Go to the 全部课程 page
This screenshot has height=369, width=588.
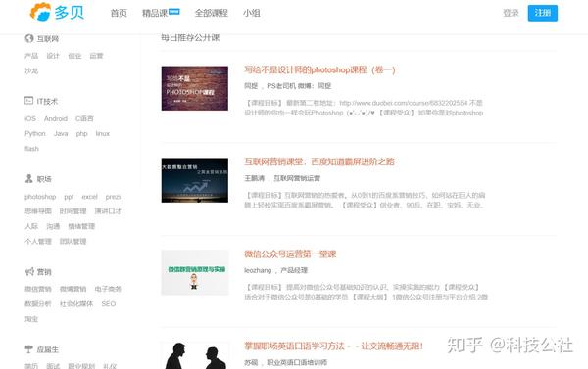click(211, 13)
